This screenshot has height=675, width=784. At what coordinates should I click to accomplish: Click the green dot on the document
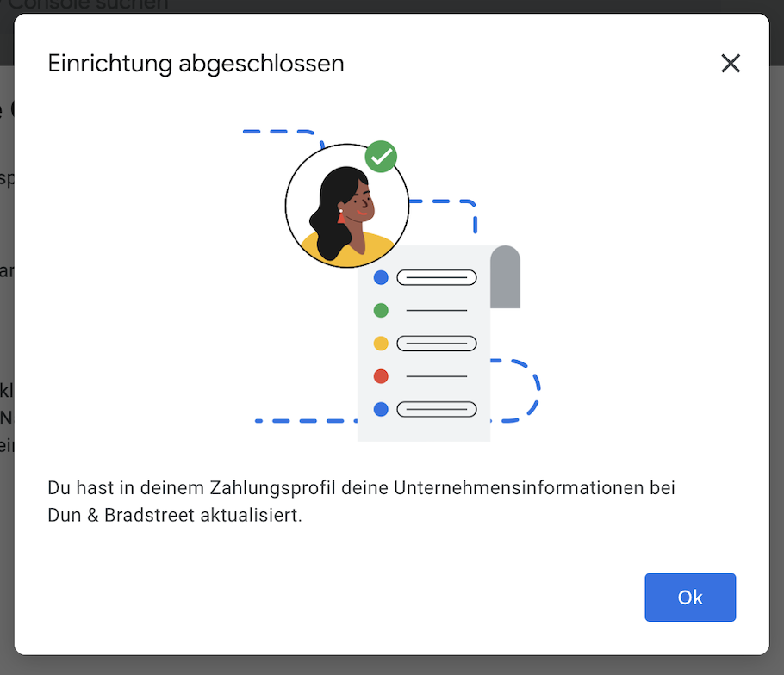point(381,310)
